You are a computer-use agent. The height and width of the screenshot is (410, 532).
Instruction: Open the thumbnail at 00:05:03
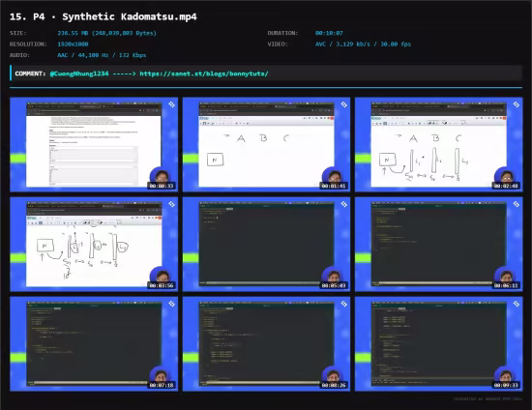tap(266, 245)
